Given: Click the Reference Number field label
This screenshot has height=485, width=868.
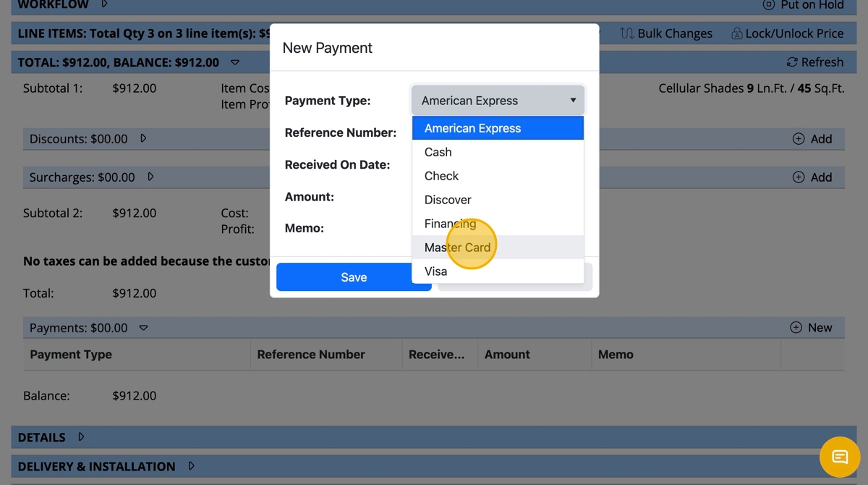Looking at the screenshot, I should [341, 132].
